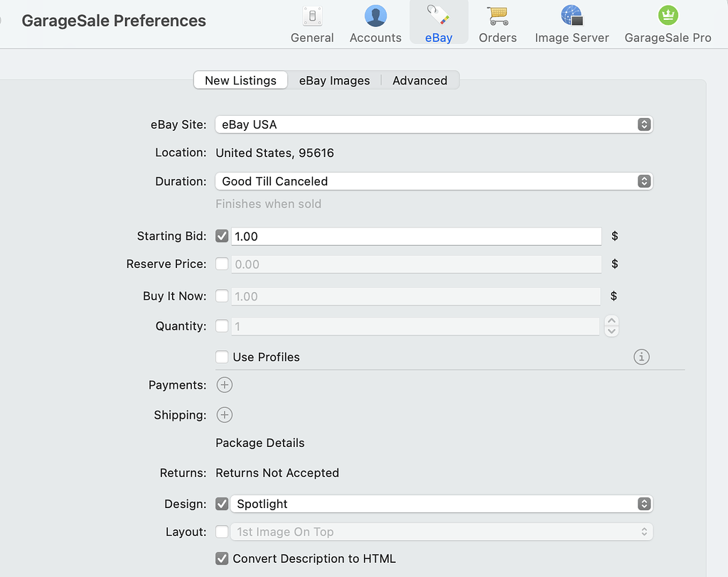Viewport: 728px width, 577px height.
Task: Click the GarageSale Preferences window title
Action: click(114, 21)
